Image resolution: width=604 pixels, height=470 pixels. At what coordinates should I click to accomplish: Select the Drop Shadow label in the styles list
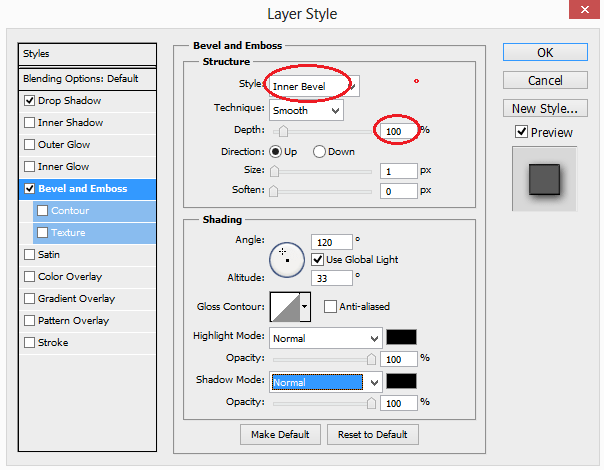(x=70, y=101)
